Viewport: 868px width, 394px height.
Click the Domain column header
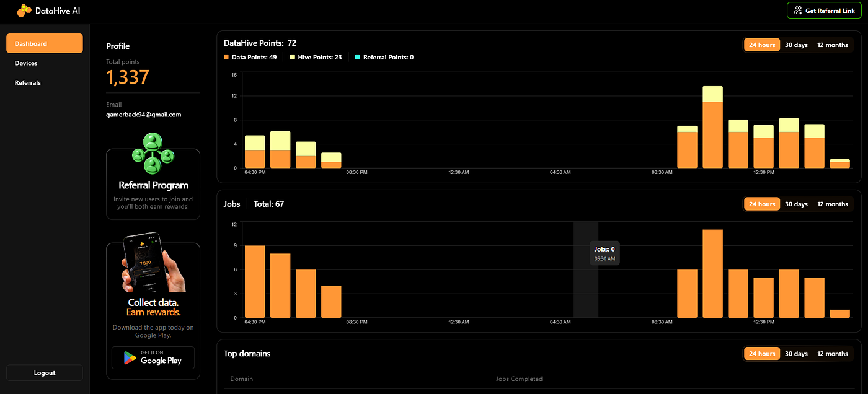click(241, 379)
